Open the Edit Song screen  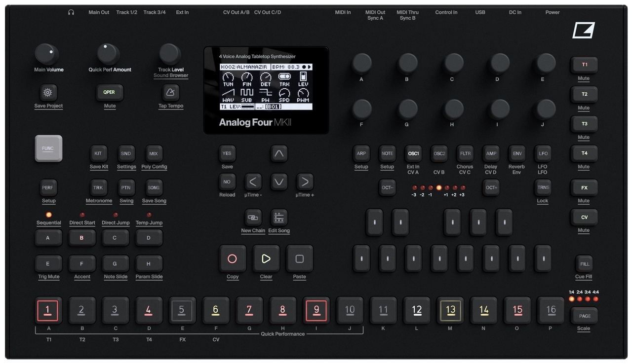[x=279, y=217]
